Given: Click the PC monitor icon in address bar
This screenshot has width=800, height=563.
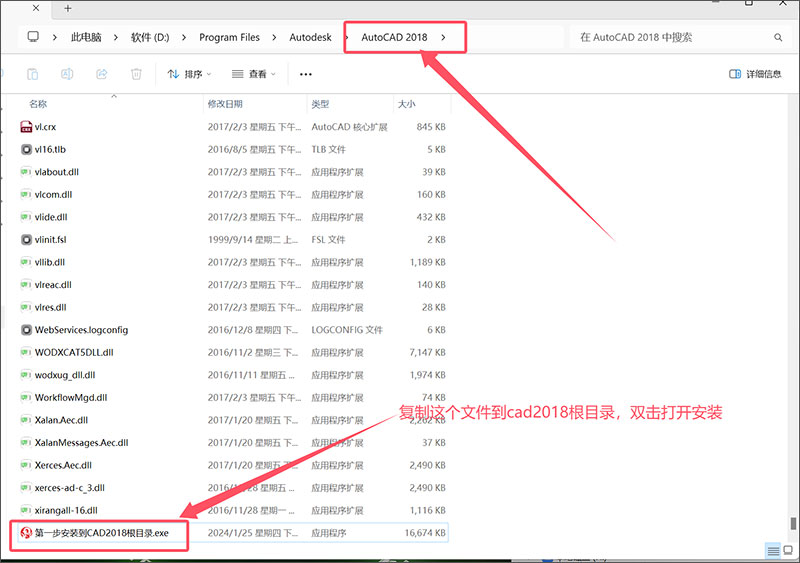Looking at the screenshot, I should [33, 37].
